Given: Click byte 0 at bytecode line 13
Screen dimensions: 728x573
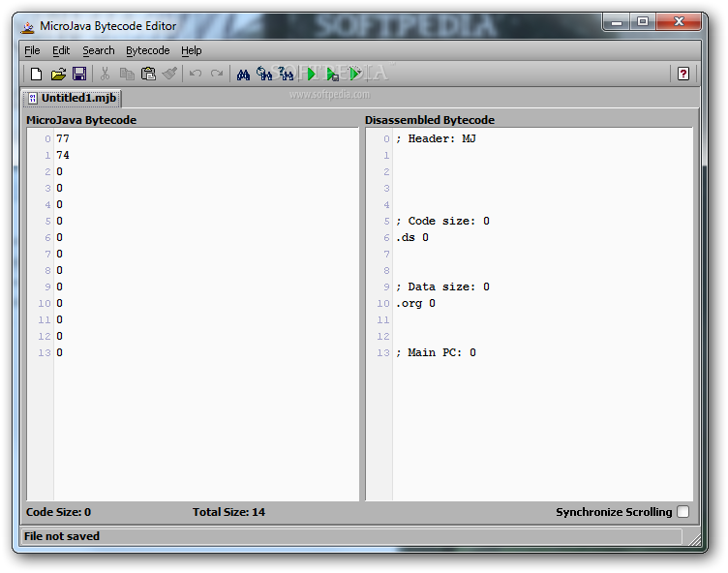Looking at the screenshot, I should 59,352.
